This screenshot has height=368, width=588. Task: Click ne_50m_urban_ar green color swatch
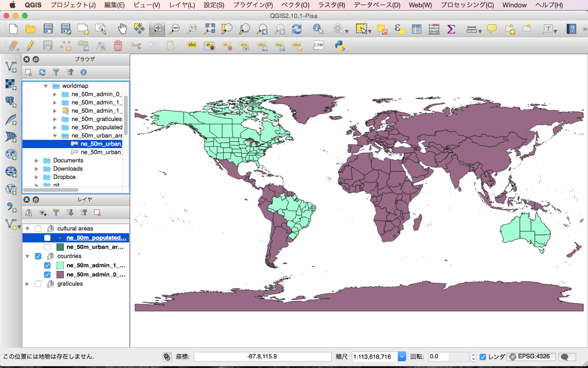coord(60,247)
